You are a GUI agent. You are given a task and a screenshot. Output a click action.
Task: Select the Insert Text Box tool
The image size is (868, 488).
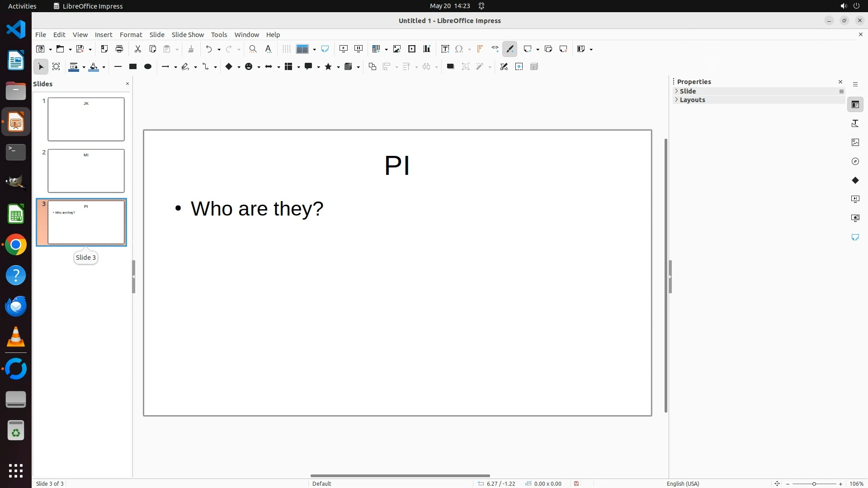(x=445, y=49)
